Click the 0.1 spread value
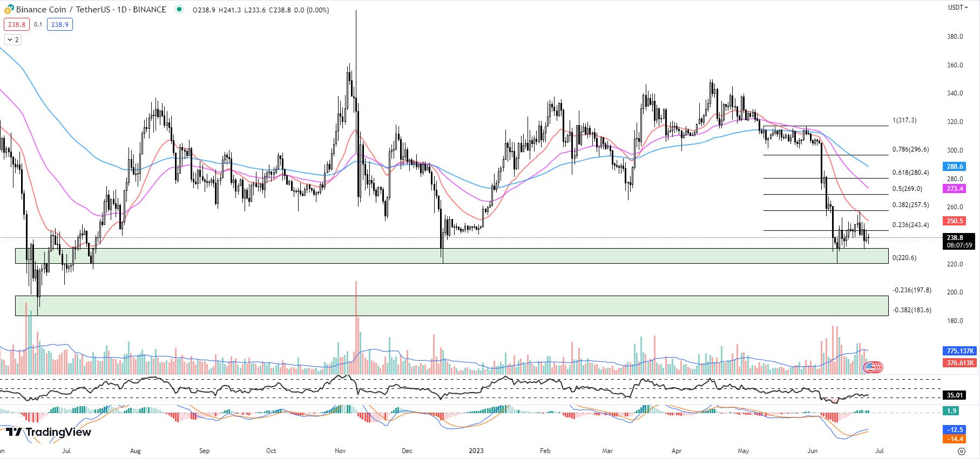 coord(38,24)
